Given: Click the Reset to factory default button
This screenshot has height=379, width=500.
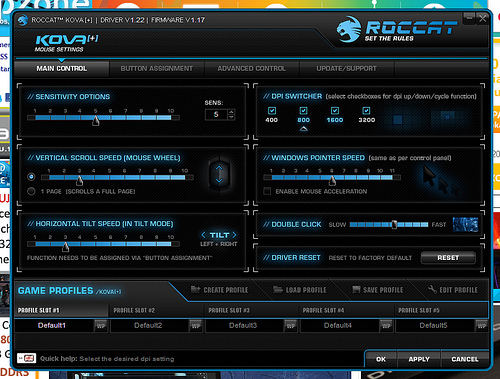Looking at the screenshot, I should (448, 258).
